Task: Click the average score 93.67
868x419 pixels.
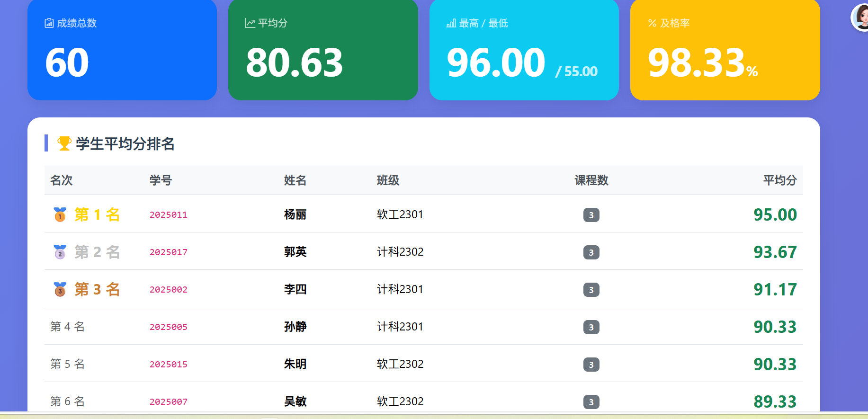Action: (x=775, y=252)
